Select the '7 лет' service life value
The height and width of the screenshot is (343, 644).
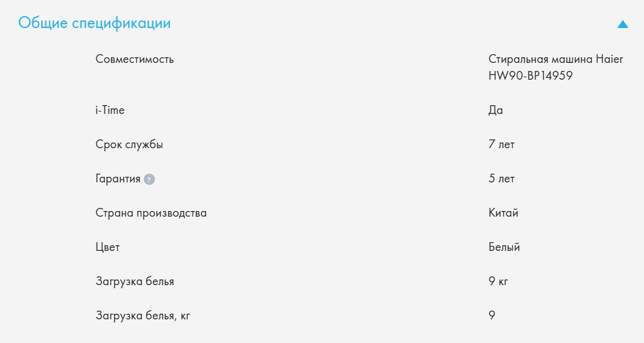pos(502,145)
